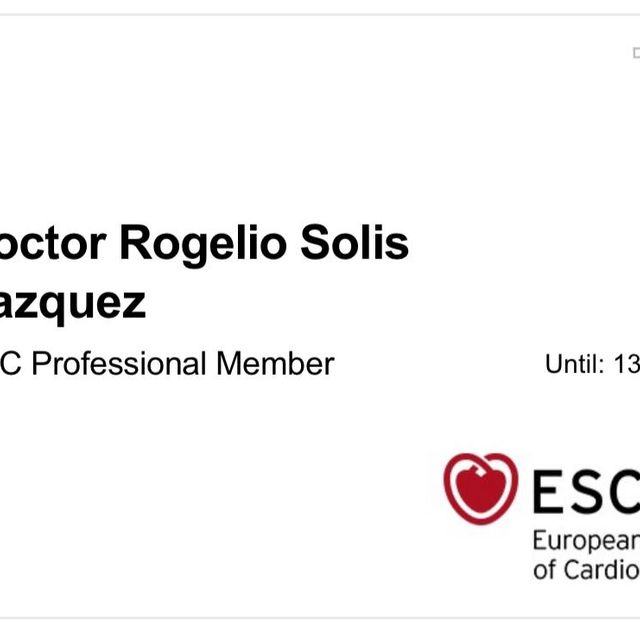
Task: Click the small square icon at top right
Action: pos(636,52)
